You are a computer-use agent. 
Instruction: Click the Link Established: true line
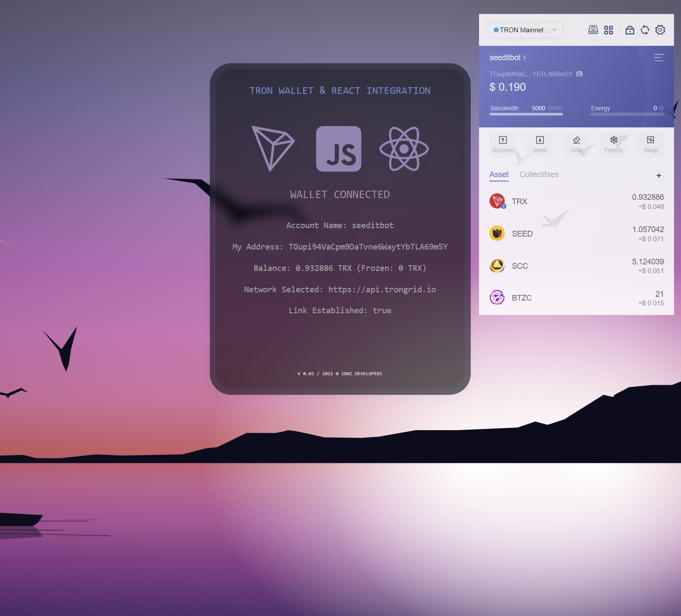(340, 311)
